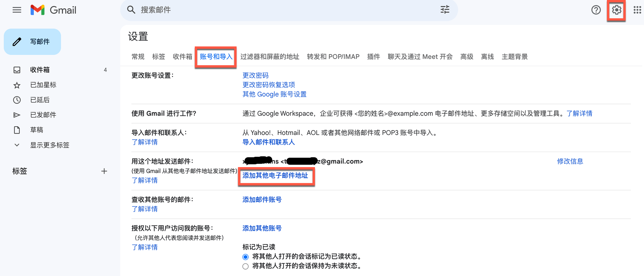644x276 pixels.
Task: Click 了解详情 under 导入邮件和联系人
Action: click(145, 142)
